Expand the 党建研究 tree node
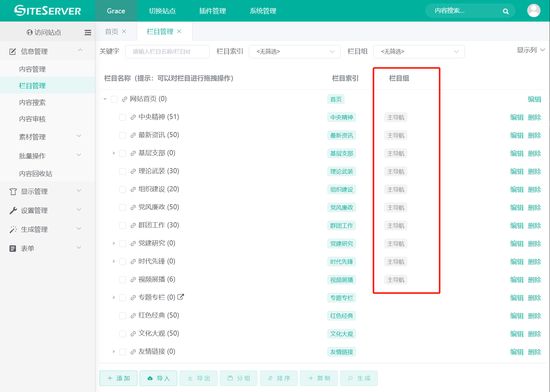 114,243
